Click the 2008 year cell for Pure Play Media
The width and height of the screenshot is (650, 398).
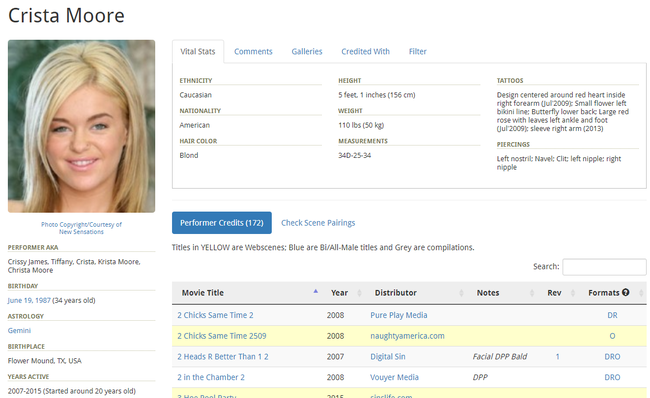tap(335, 315)
